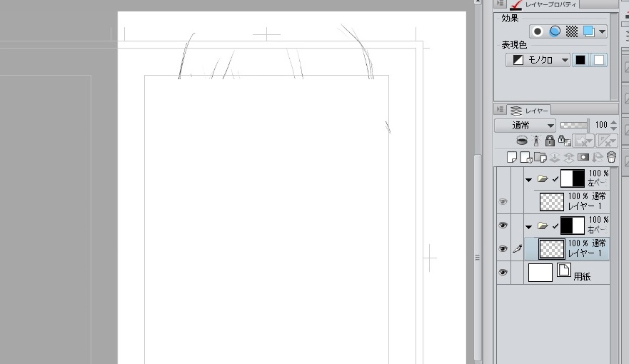Click the canvas vertical scrollbar
This screenshot has height=364, width=629.
(478, 256)
